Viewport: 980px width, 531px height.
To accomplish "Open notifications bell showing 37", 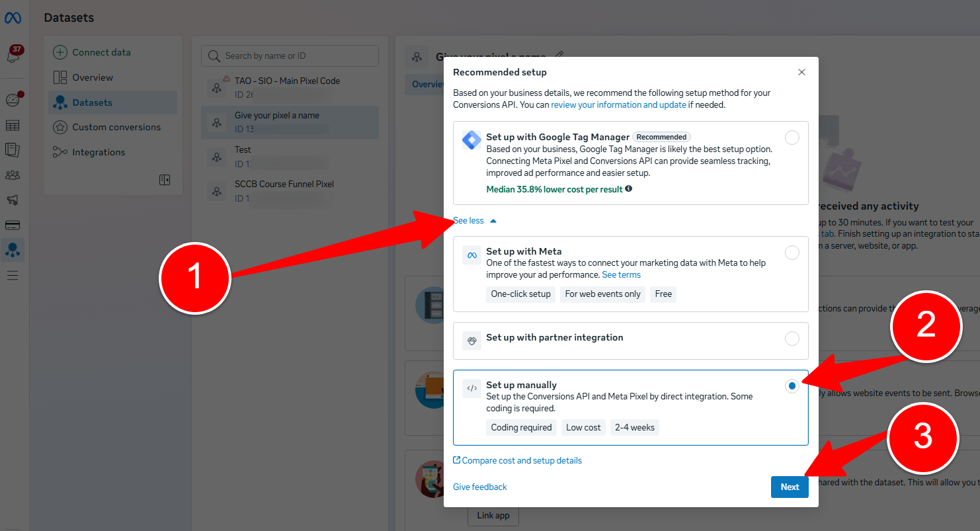I will coord(13,54).
